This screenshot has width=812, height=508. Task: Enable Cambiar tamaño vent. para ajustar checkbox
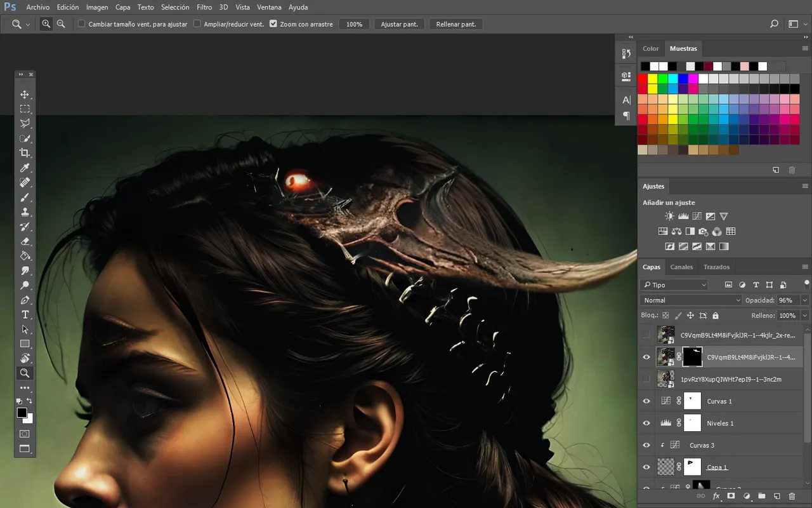pyautogui.click(x=81, y=24)
